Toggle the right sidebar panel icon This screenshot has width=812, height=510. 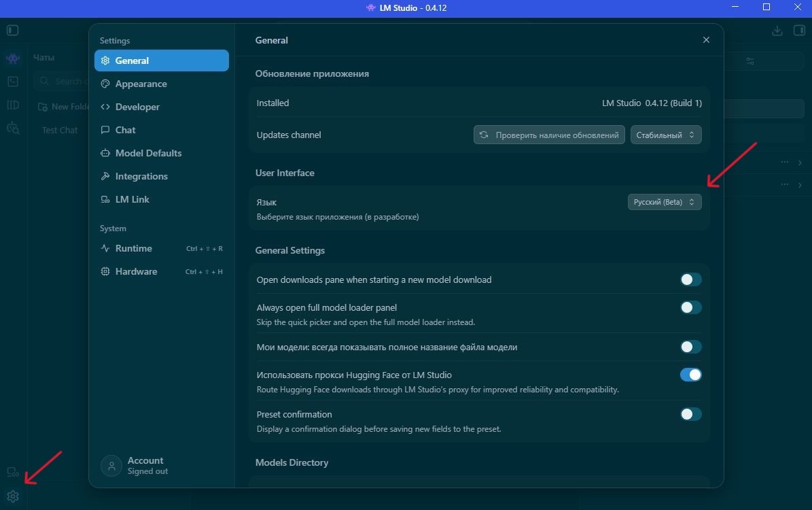(x=800, y=31)
